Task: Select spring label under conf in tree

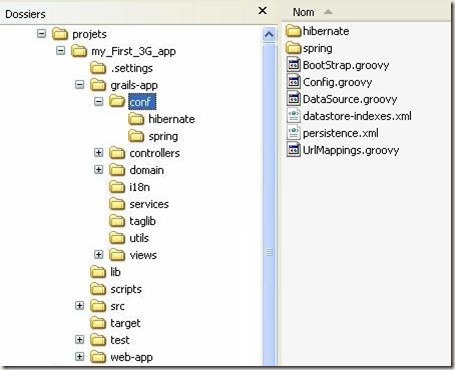Action: pyautogui.click(x=163, y=136)
